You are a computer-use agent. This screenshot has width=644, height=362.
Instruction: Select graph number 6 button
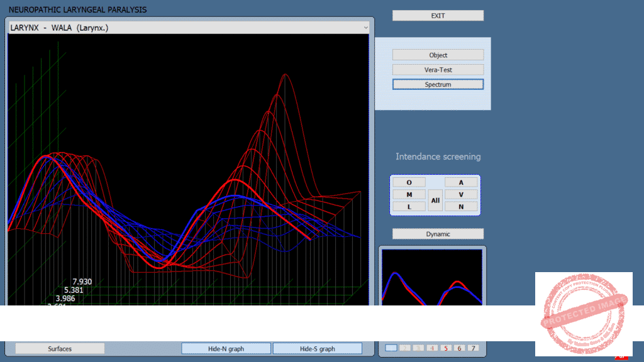(x=459, y=348)
